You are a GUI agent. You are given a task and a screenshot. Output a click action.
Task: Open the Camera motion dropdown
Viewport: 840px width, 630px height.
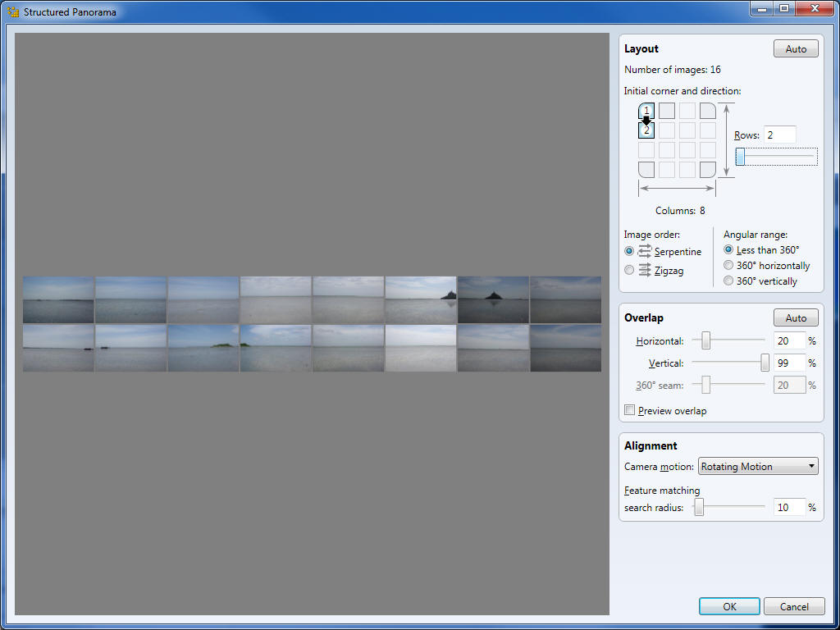[x=758, y=467]
